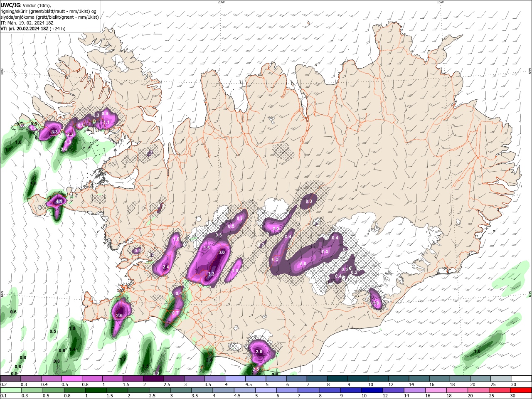Image resolution: width=532 pixels, height=399 pixels.
Task: Select dark teal swatch between 8 and 9, snow legend
Action: 337,379
